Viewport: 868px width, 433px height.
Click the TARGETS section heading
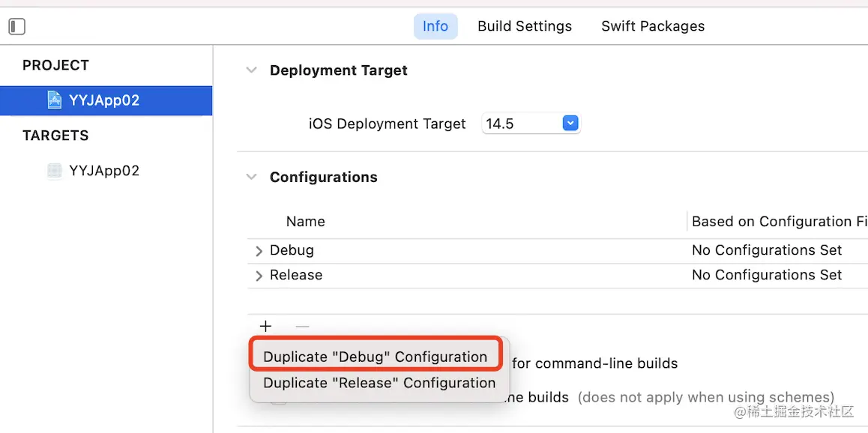55,136
